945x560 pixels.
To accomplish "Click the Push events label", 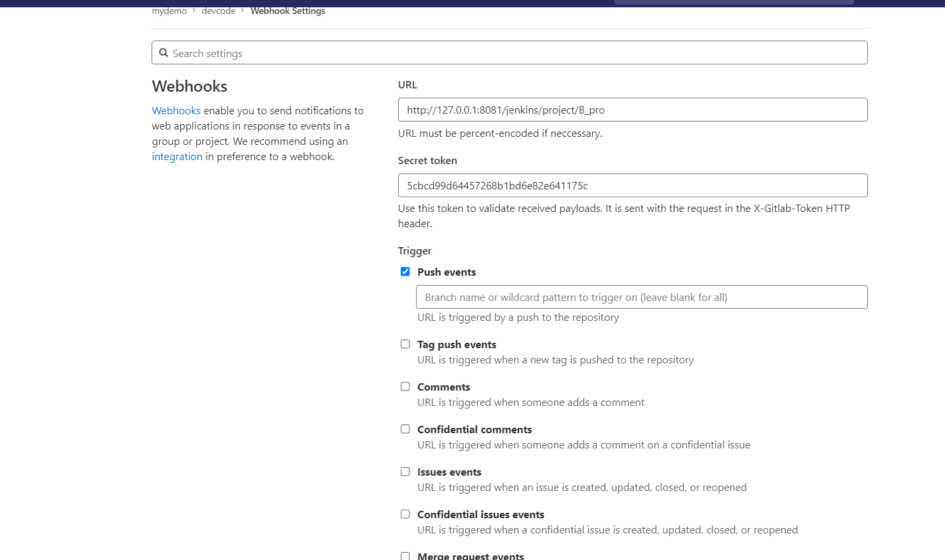I will point(447,272).
